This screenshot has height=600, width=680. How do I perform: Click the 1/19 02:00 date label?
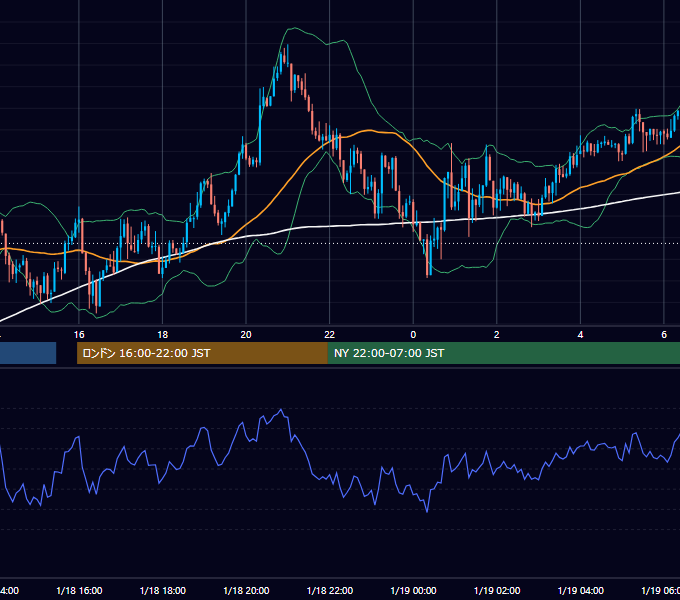point(497,591)
